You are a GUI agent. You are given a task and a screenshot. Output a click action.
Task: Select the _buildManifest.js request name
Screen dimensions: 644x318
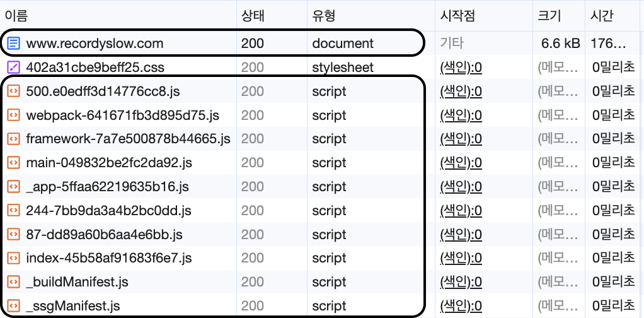coord(78,282)
